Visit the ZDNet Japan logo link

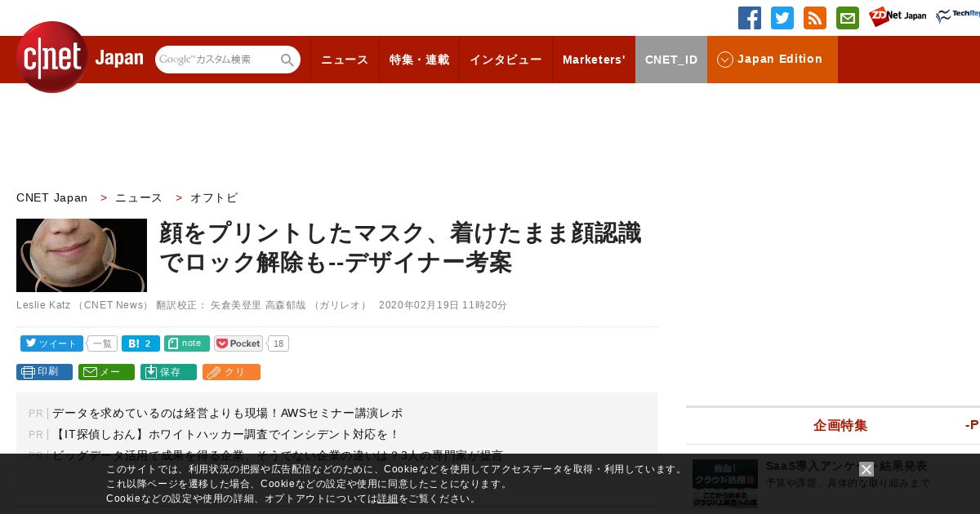coord(898,16)
